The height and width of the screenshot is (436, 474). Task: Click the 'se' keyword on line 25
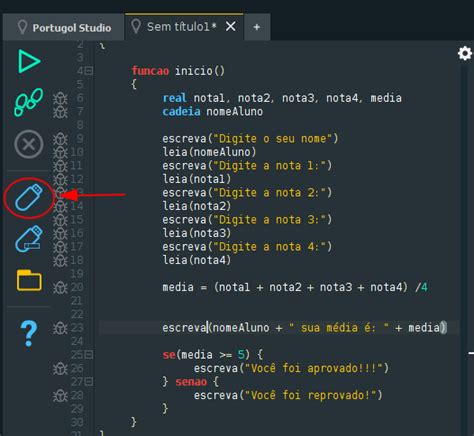169,355
